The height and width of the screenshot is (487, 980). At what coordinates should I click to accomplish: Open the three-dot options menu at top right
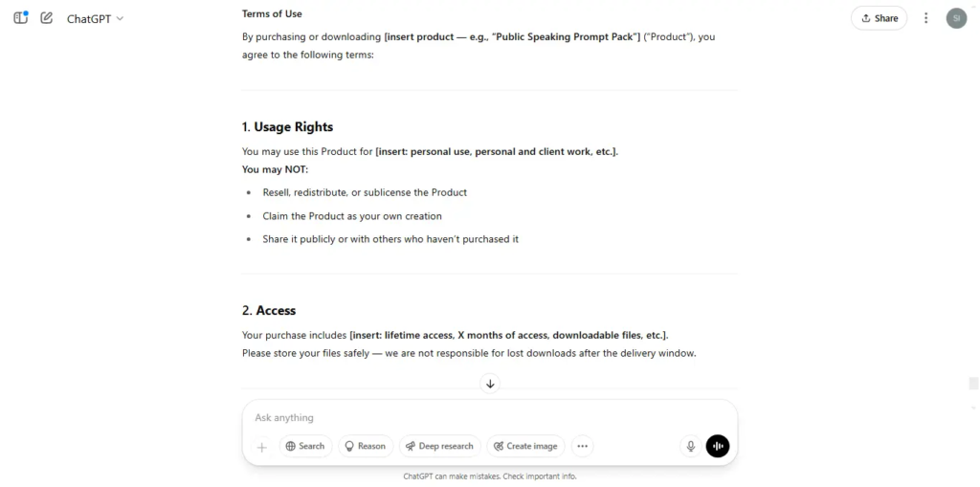pyautogui.click(x=926, y=18)
